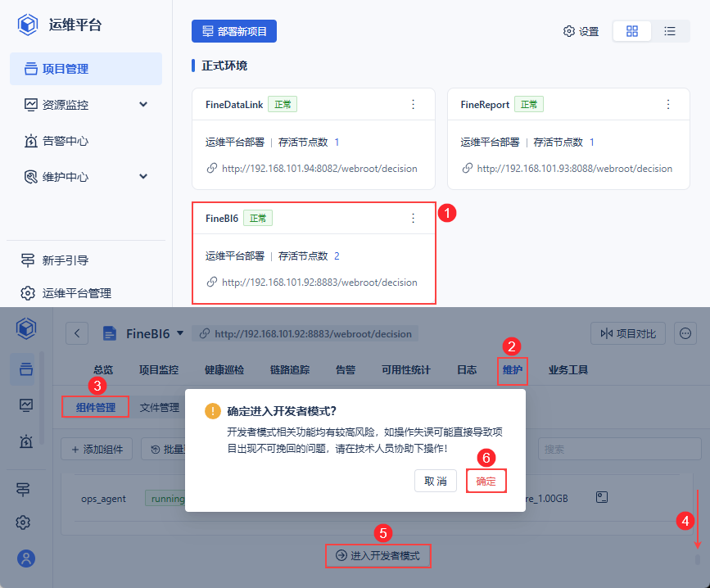This screenshot has width=710, height=588.
Task: Click the 正式环境 section heading
Action: [x=224, y=66]
